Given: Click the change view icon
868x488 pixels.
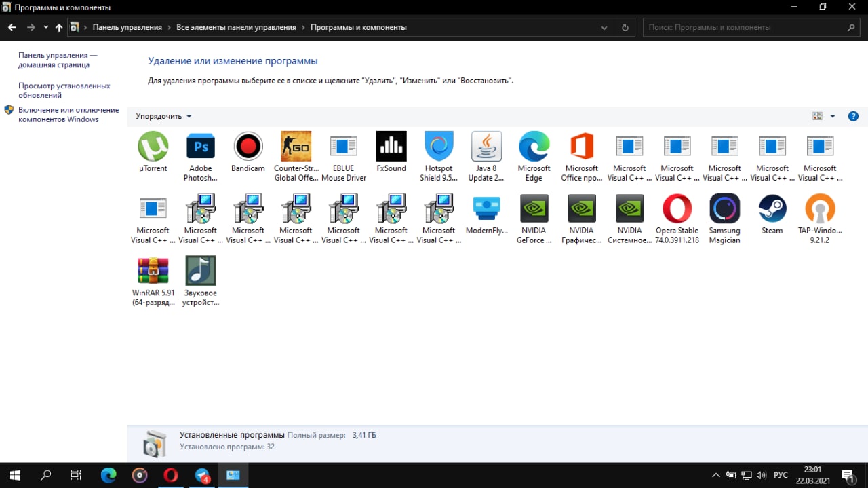Looking at the screenshot, I should click(817, 116).
